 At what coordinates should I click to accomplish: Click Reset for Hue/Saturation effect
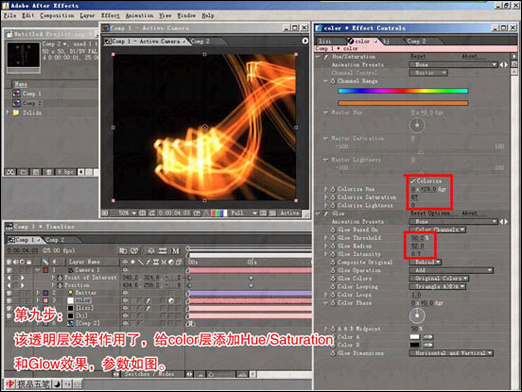tap(418, 56)
